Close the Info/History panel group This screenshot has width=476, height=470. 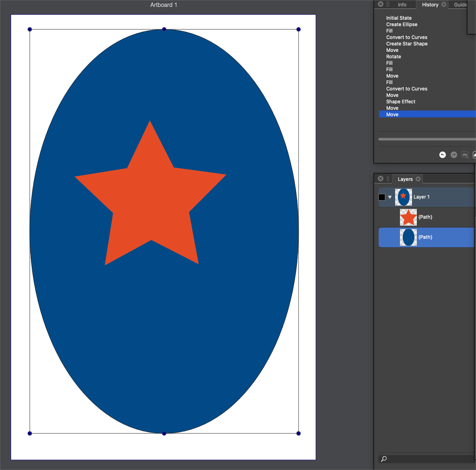point(381,4)
